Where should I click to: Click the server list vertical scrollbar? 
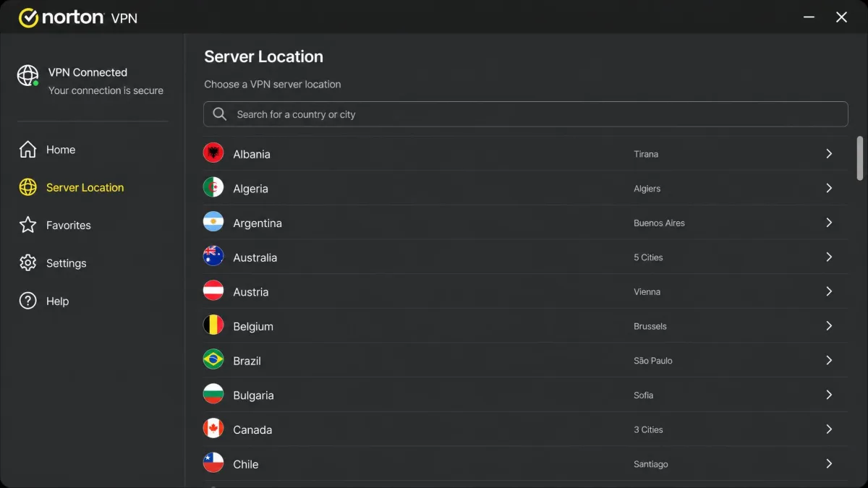[x=860, y=158]
